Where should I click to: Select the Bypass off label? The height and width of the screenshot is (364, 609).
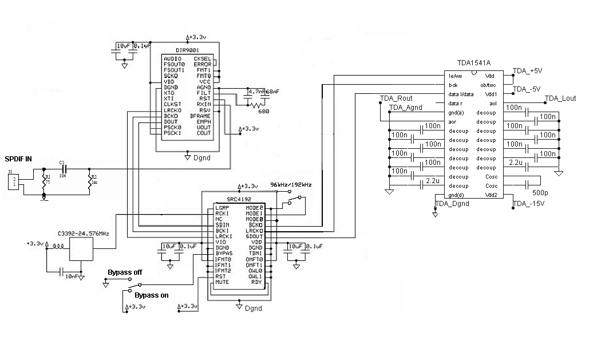125,272
